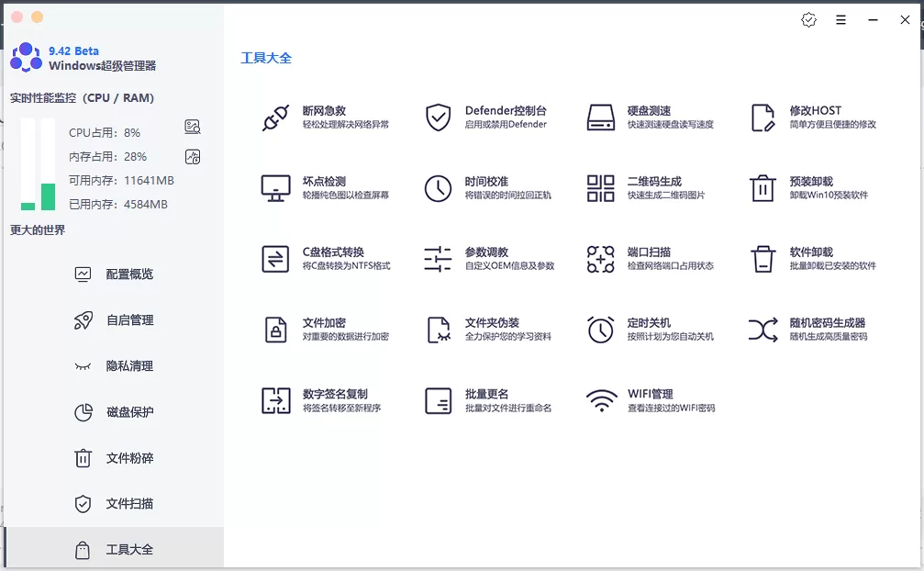Click the verification badge icon in titlebar

coord(807,19)
